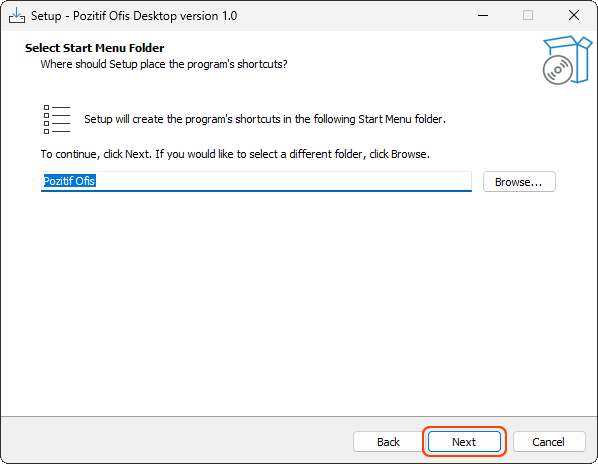Click the "Where should Setup place" subtitle

pos(164,64)
